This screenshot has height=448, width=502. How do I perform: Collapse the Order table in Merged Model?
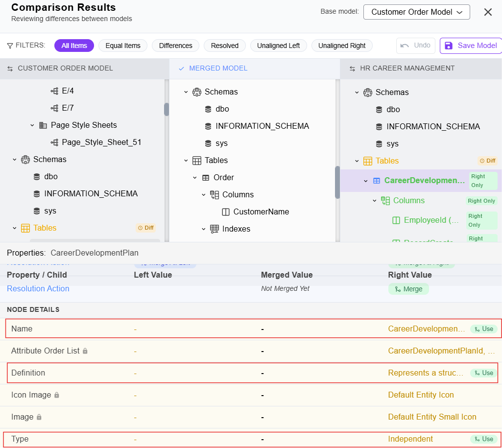pyautogui.click(x=194, y=178)
